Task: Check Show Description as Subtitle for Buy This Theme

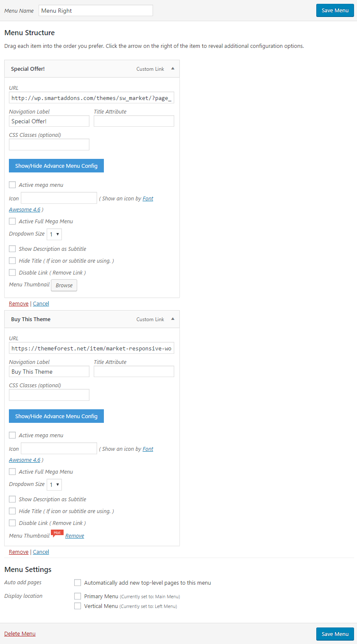Action: coord(12,499)
